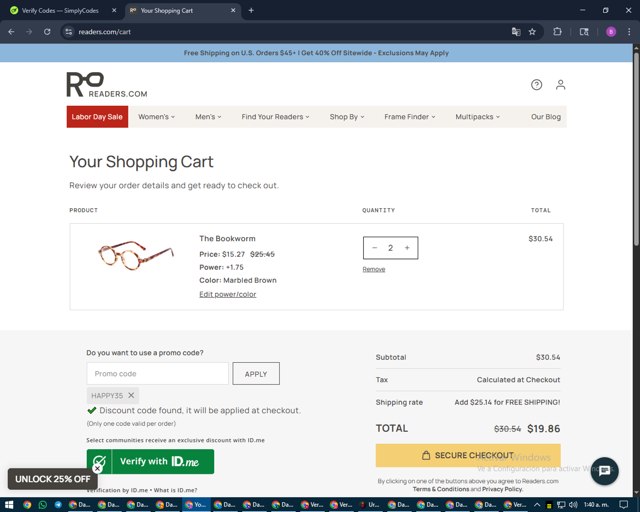Screen dimensions: 640x512
Task: Expand the Multipacks dropdown
Action: pos(477,117)
